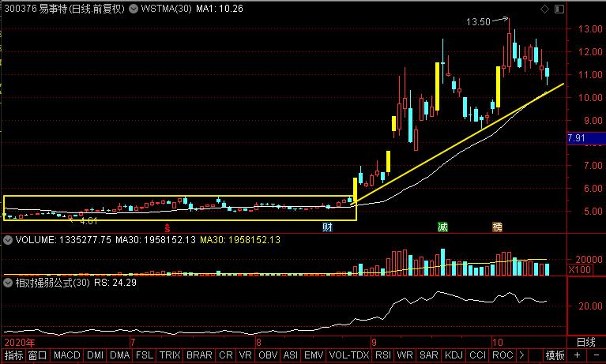Image resolution: width=606 pixels, height=364 pixels.
Task: Click the red $ event marker
Action: point(167,227)
